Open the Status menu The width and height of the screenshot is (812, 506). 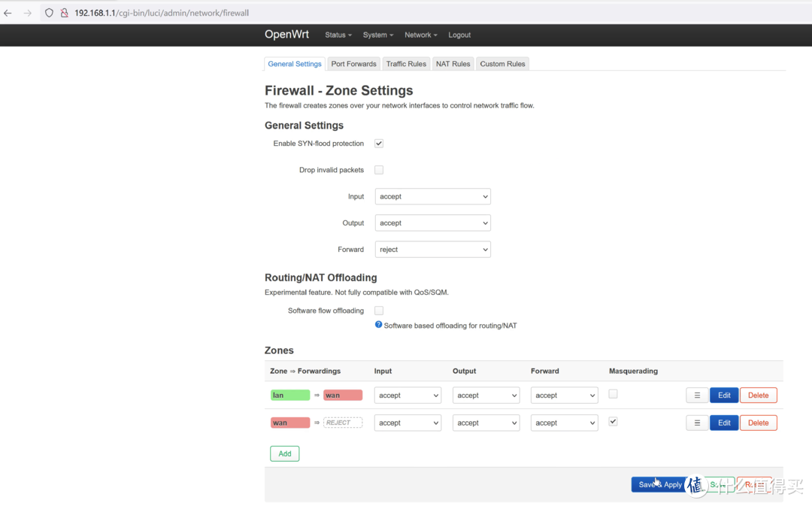click(x=338, y=35)
